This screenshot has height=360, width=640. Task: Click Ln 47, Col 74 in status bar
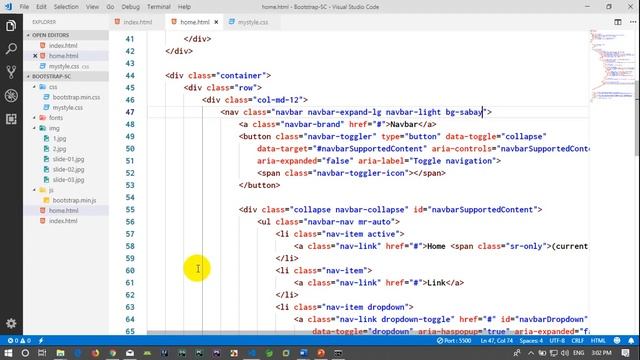(497, 340)
